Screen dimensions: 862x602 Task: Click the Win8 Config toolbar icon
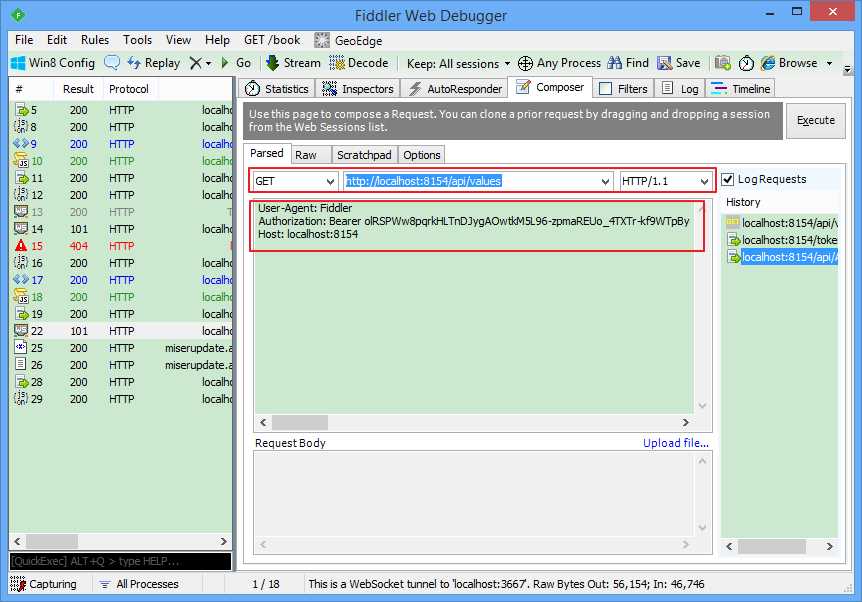[18, 63]
